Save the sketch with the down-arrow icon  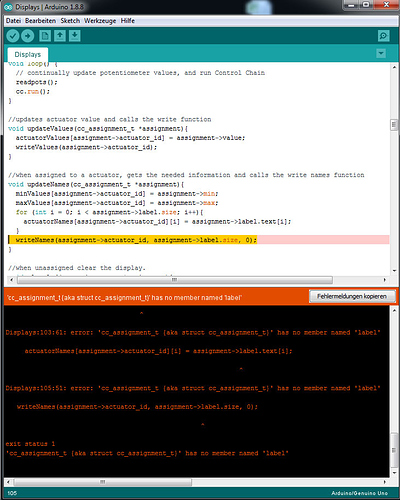pos(75,36)
